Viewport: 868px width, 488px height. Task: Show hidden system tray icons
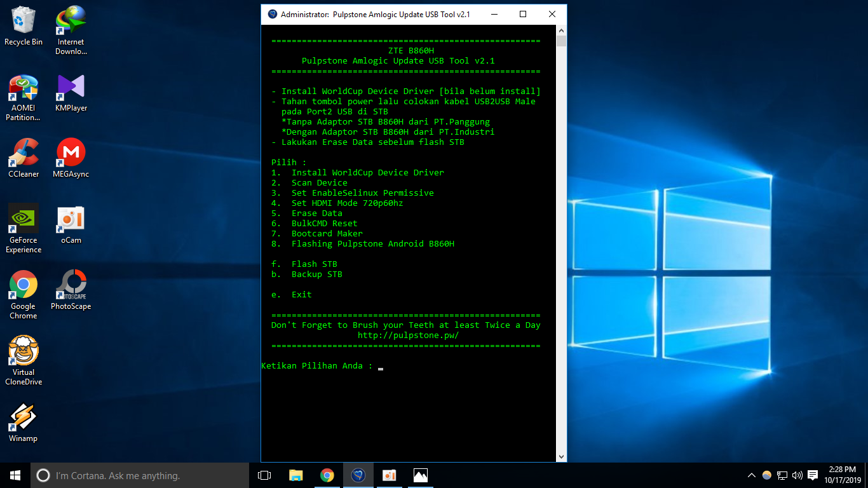(752, 475)
